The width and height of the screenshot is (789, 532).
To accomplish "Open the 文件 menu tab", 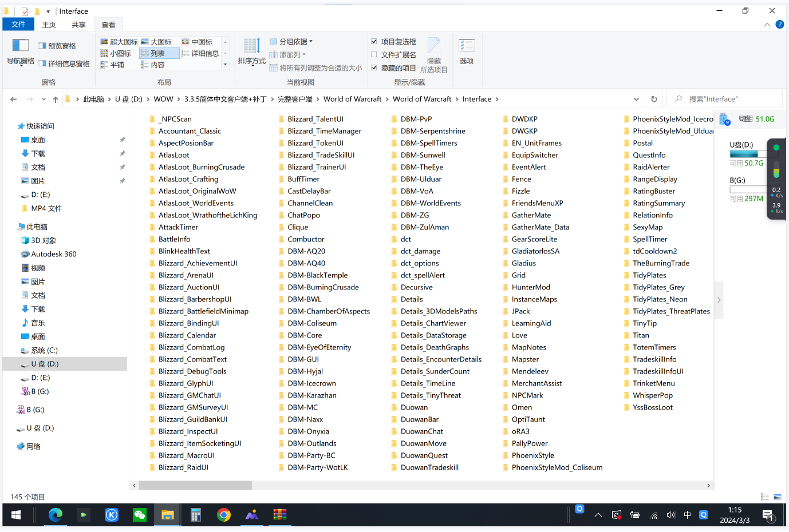I will pyautogui.click(x=18, y=25).
